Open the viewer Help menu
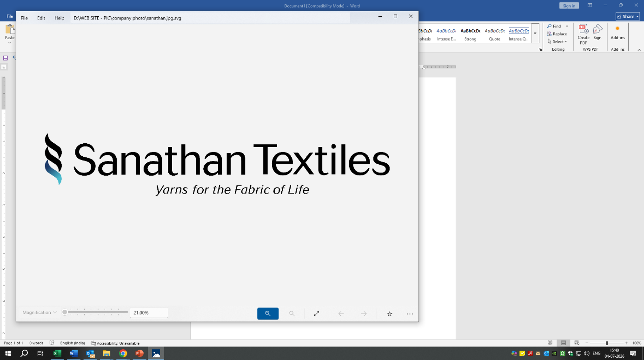Image resolution: width=644 pixels, height=360 pixels. click(x=60, y=18)
